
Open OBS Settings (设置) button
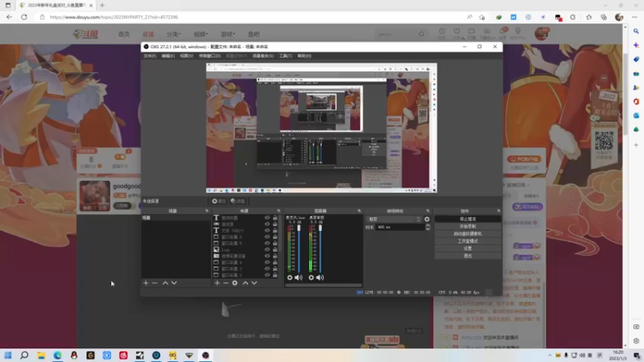click(468, 249)
